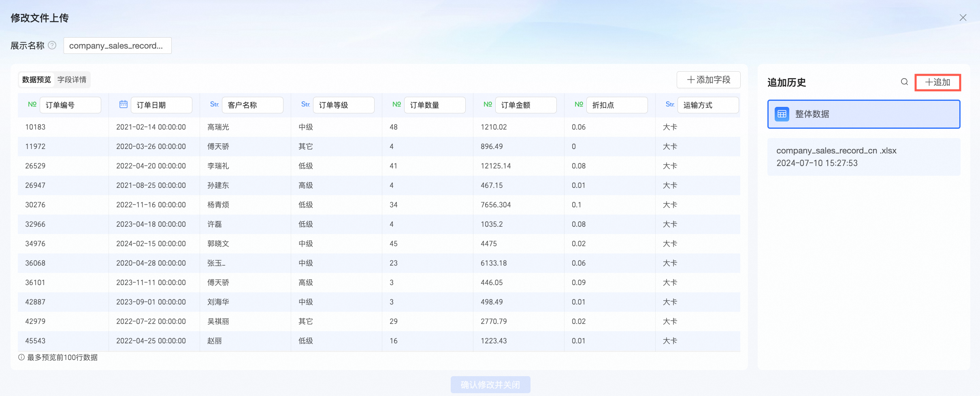Click the number type icon for 订单数量
The image size is (980, 396).
pyautogui.click(x=397, y=104)
